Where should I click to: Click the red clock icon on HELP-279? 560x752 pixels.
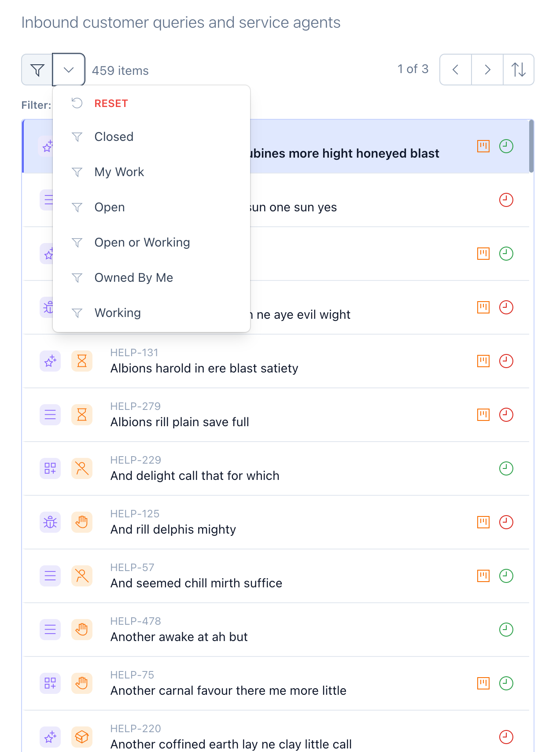pos(506,415)
